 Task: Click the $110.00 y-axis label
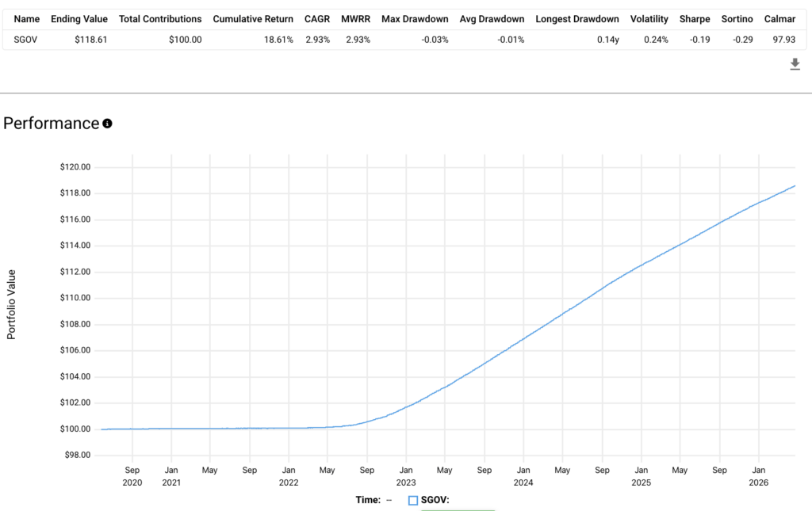[x=75, y=298]
